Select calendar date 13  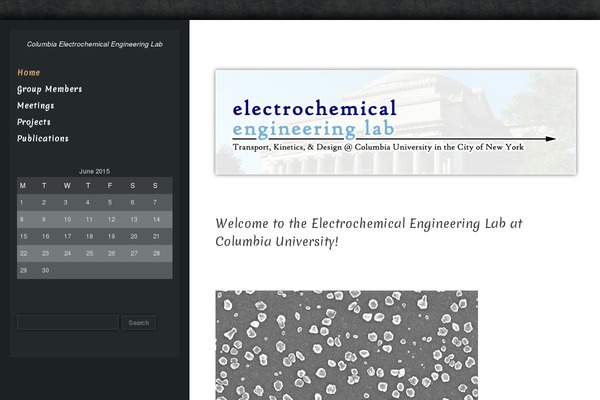tap(134, 220)
